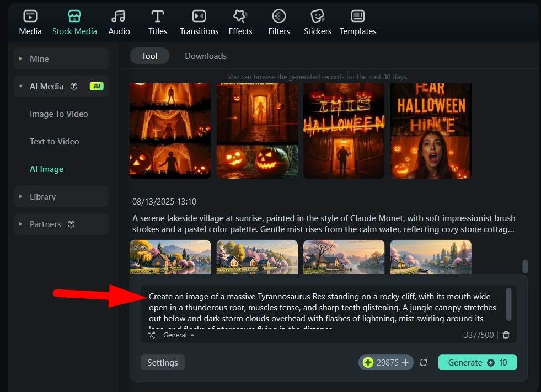Switch to the Downloads tab
541x392 pixels.
tap(206, 56)
